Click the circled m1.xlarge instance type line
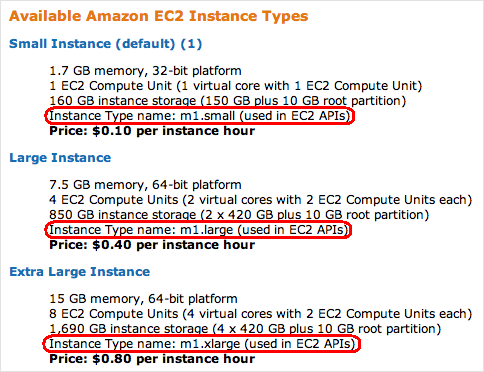The height and width of the screenshot is (372, 484). 202,344
